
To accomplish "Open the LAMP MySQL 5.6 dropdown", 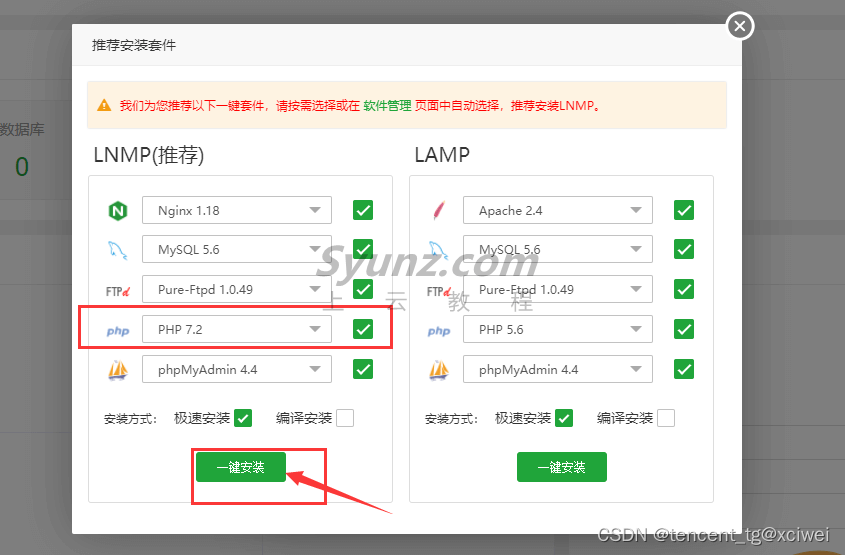I will (558, 249).
